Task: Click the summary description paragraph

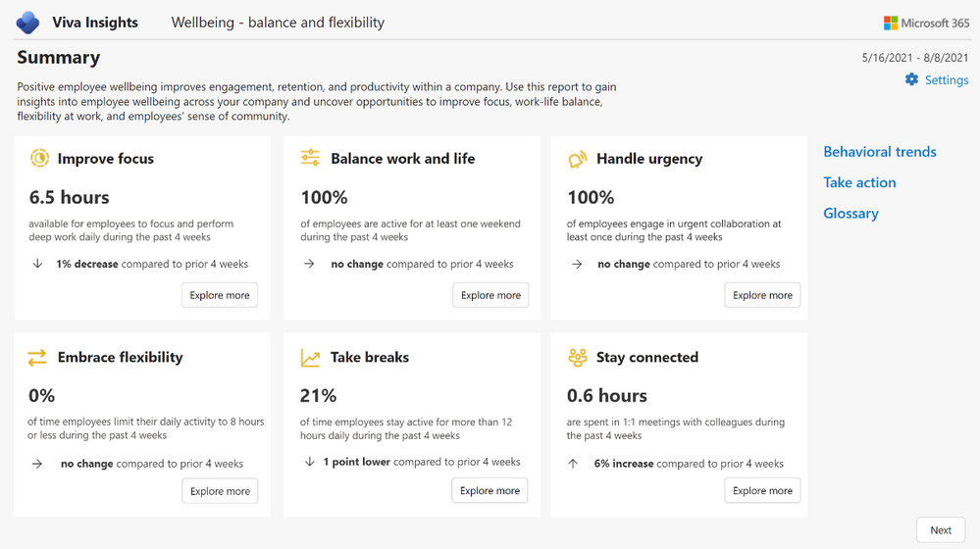Action: point(317,101)
